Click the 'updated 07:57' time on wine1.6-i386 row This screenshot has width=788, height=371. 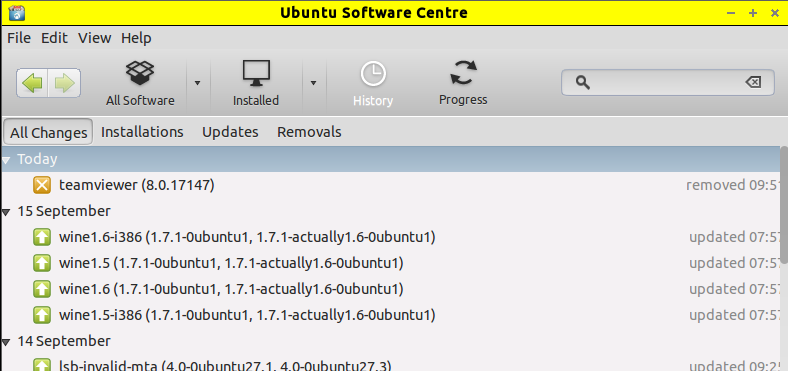(734, 237)
